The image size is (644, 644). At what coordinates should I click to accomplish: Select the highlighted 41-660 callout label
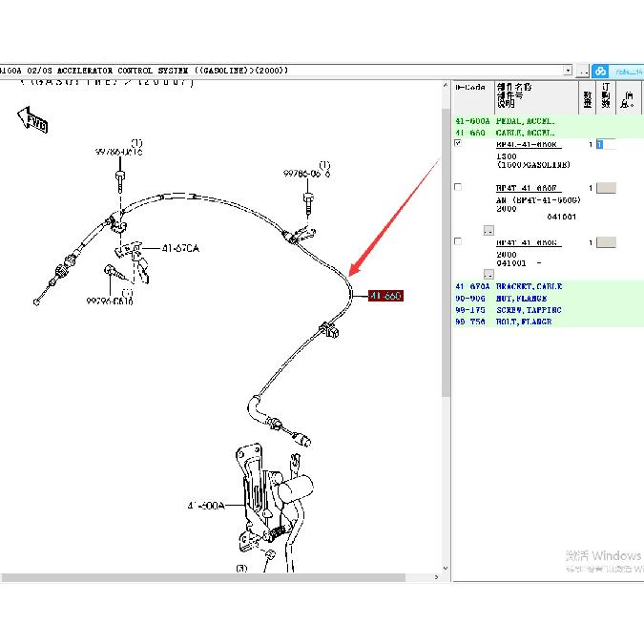click(x=385, y=296)
